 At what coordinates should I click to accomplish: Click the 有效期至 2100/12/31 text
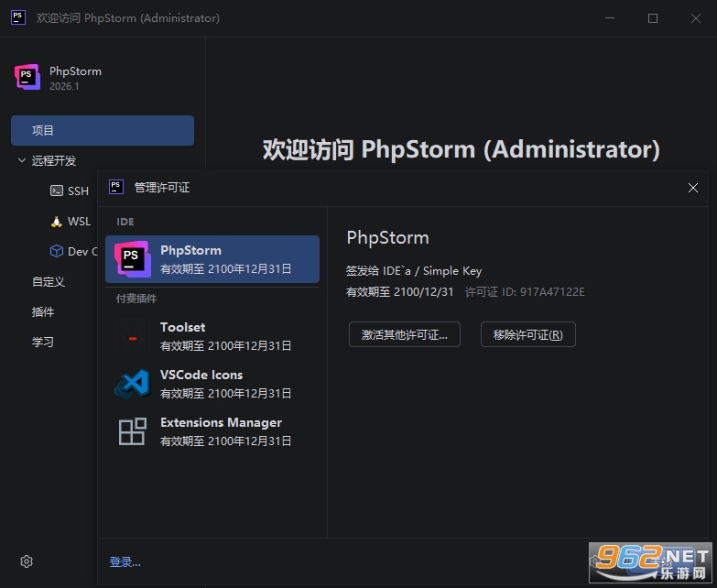coord(399,292)
